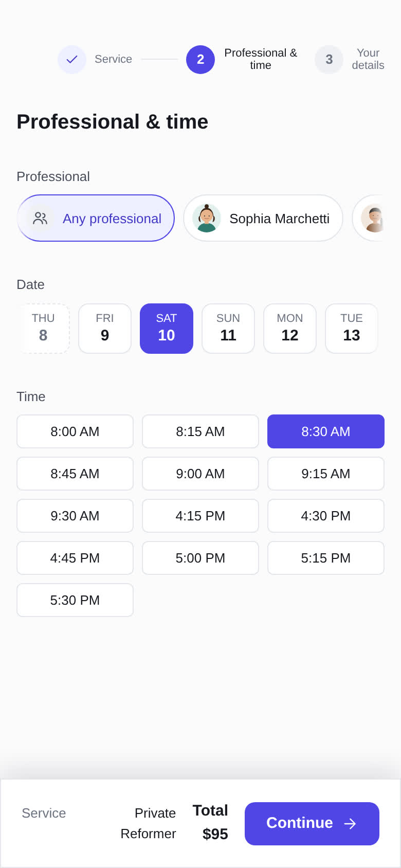Choose Sophia Marchetti as professional
Screen dimensions: 401x868
[x=263, y=218]
